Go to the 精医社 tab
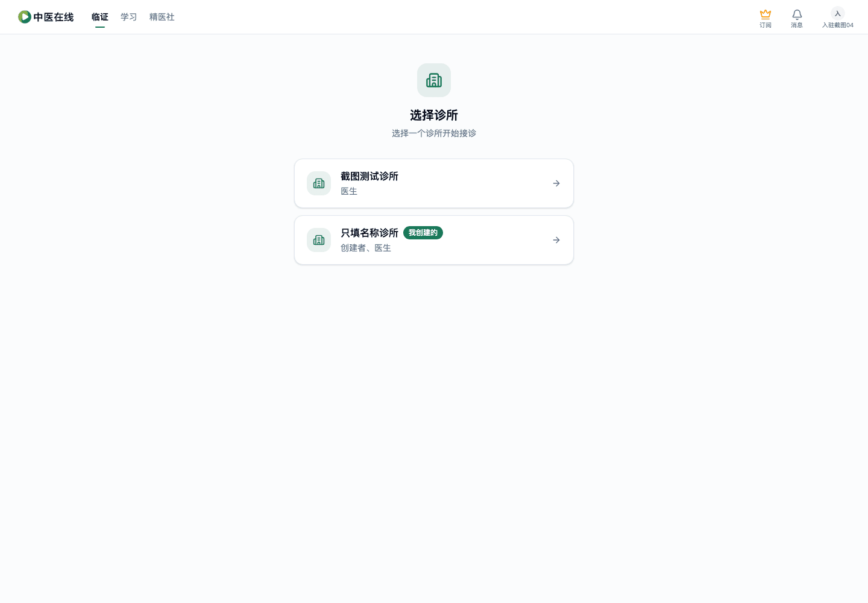 click(x=162, y=17)
